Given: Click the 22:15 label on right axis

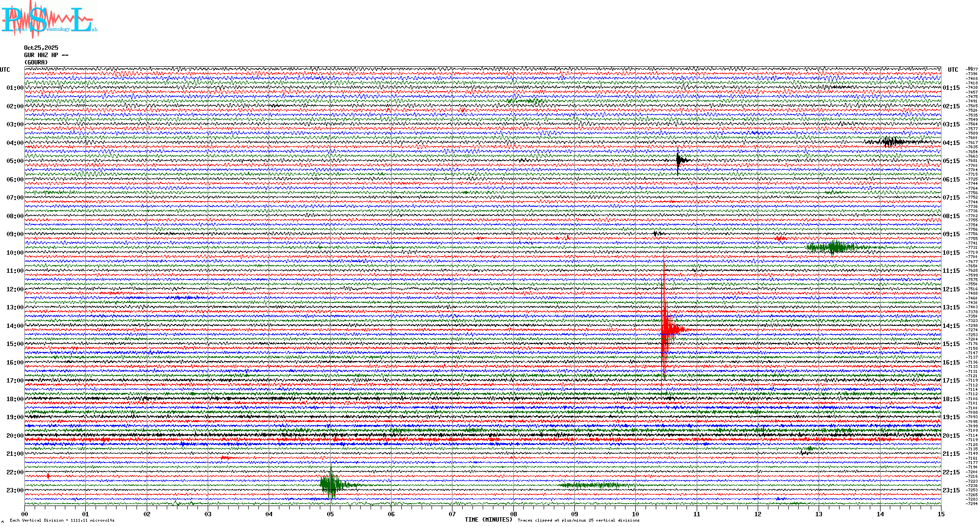Looking at the screenshot, I should [951, 472].
